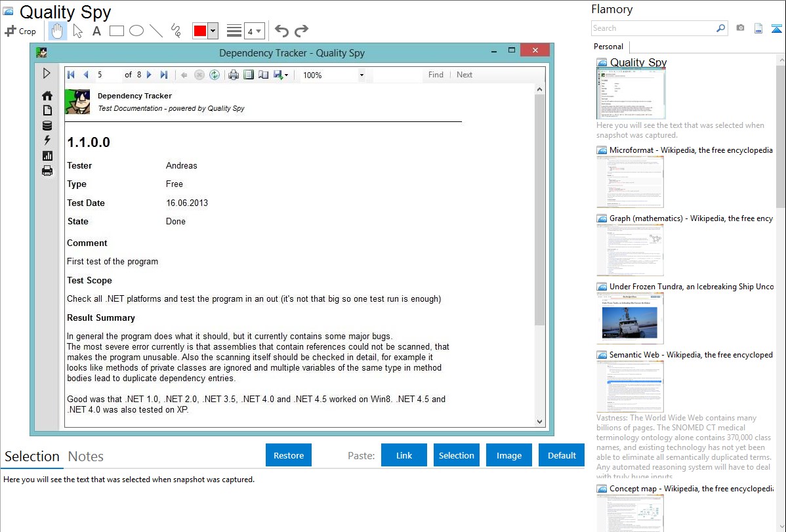Open the Semantic Web snapshot thumbnail
786x532 pixels.
click(x=630, y=386)
